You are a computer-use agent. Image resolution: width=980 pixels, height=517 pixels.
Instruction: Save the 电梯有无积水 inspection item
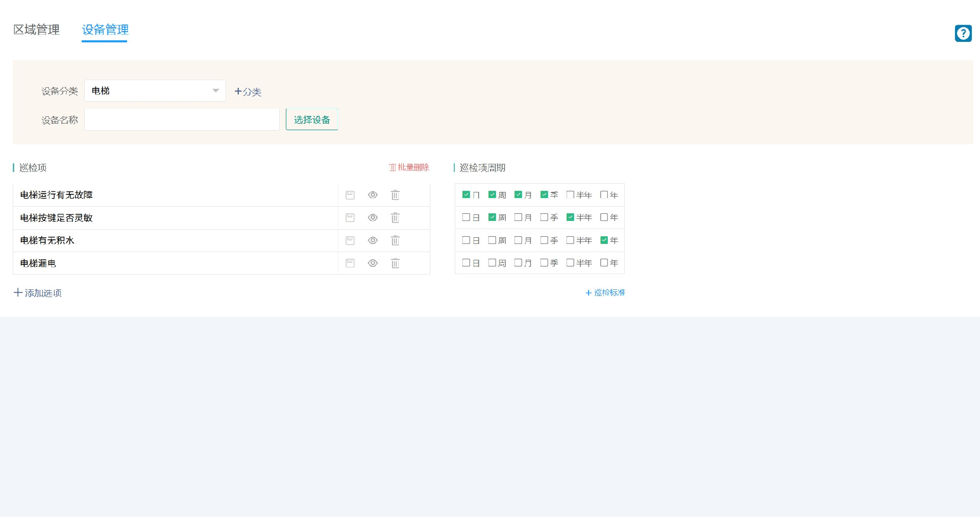tap(350, 240)
